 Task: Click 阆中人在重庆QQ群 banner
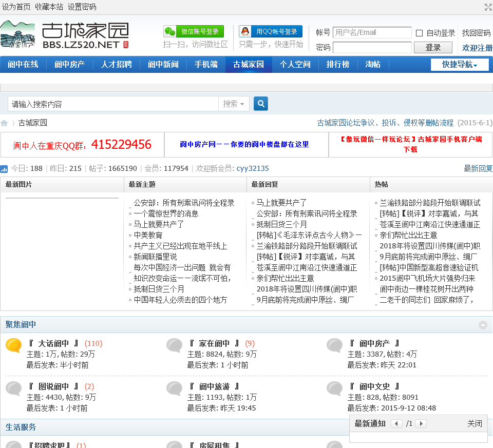click(x=82, y=145)
